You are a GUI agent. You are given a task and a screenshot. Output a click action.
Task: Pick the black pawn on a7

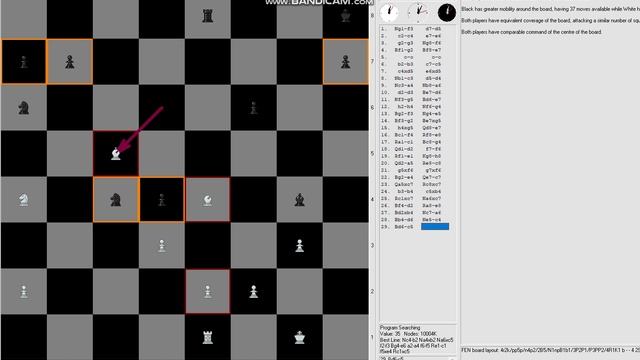coord(24,62)
